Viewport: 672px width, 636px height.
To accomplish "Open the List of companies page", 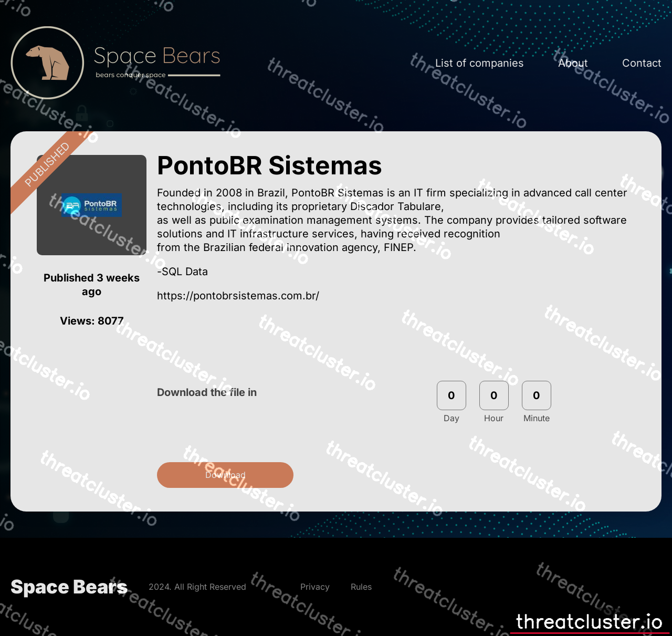I will [479, 63].
